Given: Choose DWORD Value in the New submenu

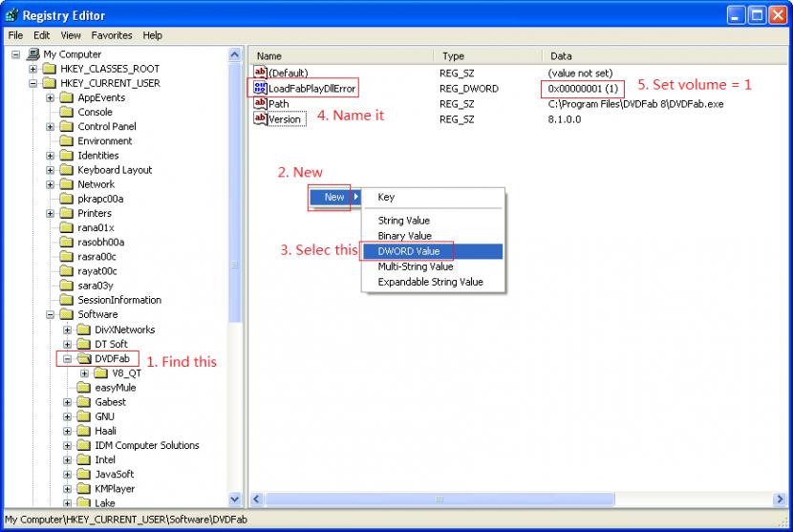Looking at the screenshot, I should click(433, 251).
